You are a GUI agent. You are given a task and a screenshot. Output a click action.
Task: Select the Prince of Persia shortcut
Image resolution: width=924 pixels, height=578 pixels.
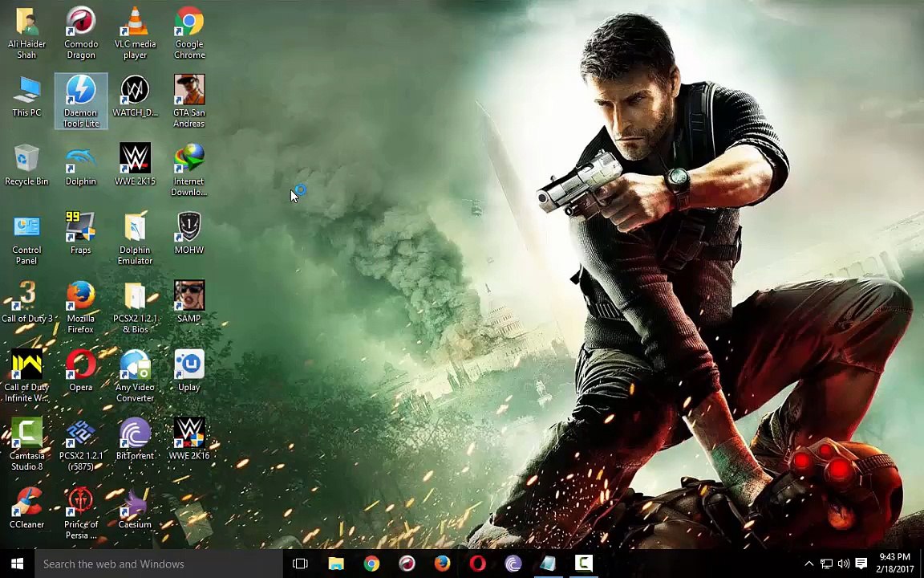(x=81, y=513)
